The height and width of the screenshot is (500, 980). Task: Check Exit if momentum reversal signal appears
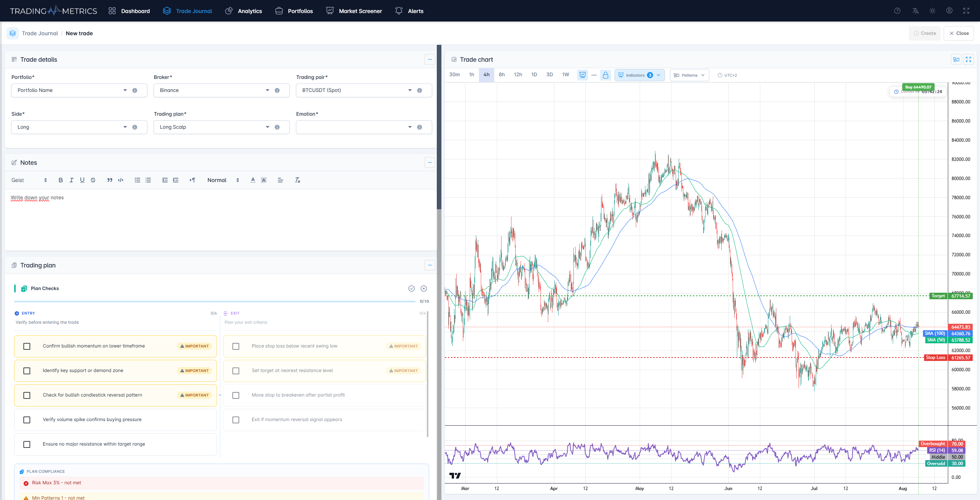click(x=236, y=420)
